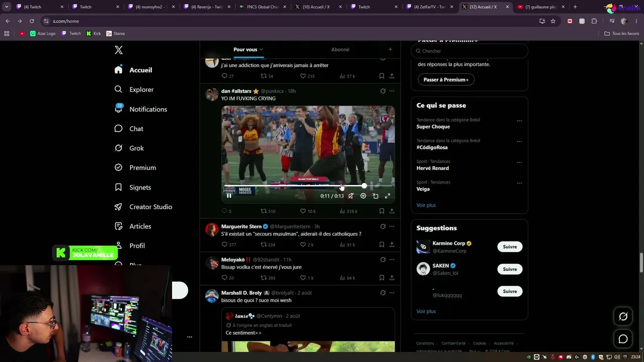Bookmark dan #allstars' video post
Image resolution: width=644 pixels, height=362 pixels.
point(382,211)
